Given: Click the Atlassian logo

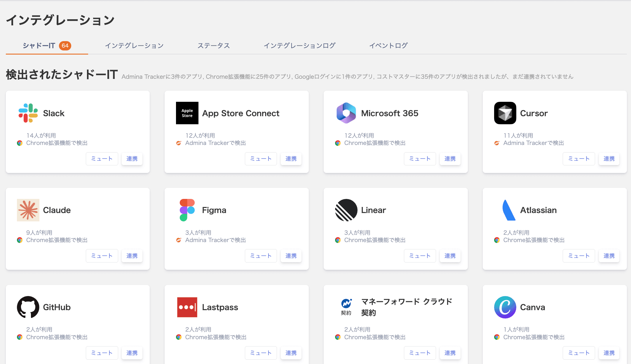Looking at the screenshot, I should 509,210.
